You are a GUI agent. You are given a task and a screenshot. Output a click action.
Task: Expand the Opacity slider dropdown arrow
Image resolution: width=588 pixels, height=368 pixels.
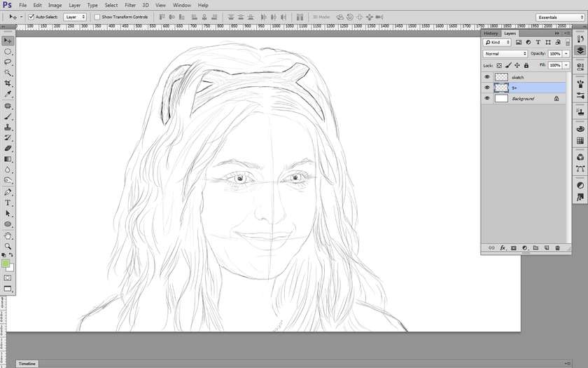pos(568,54)
